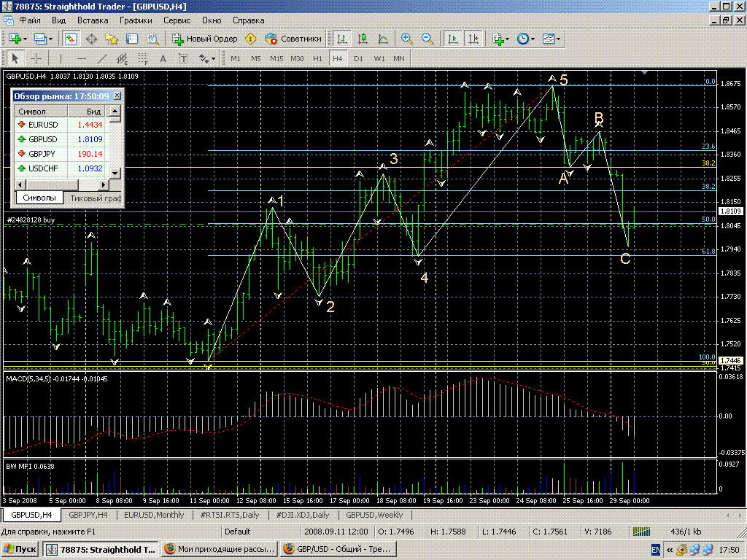The height and width of the screenshot is (560, 747).
Task: Switch timeframe to D1
Action: tap(358, 58)
